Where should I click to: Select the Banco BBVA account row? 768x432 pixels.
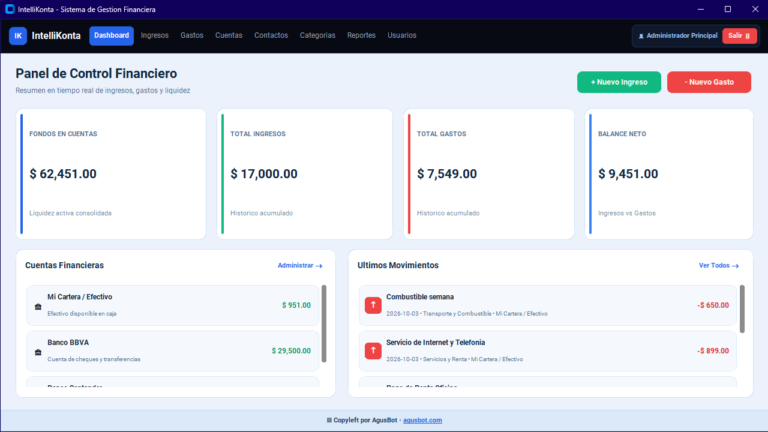172,351
